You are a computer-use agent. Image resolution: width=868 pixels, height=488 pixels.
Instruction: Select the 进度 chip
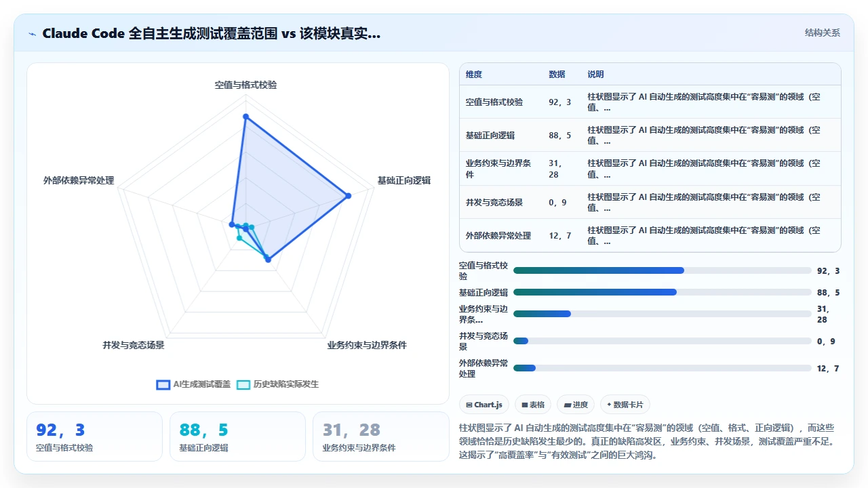[x=576, y=405]
